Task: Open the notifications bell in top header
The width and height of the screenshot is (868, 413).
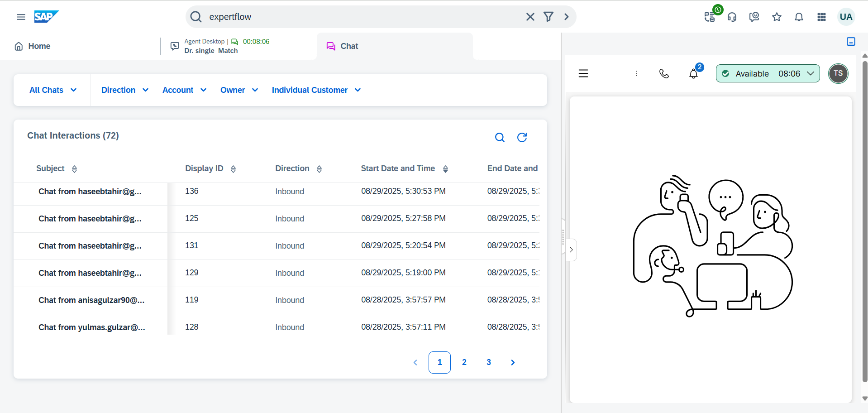Action: tap(799, 17)
